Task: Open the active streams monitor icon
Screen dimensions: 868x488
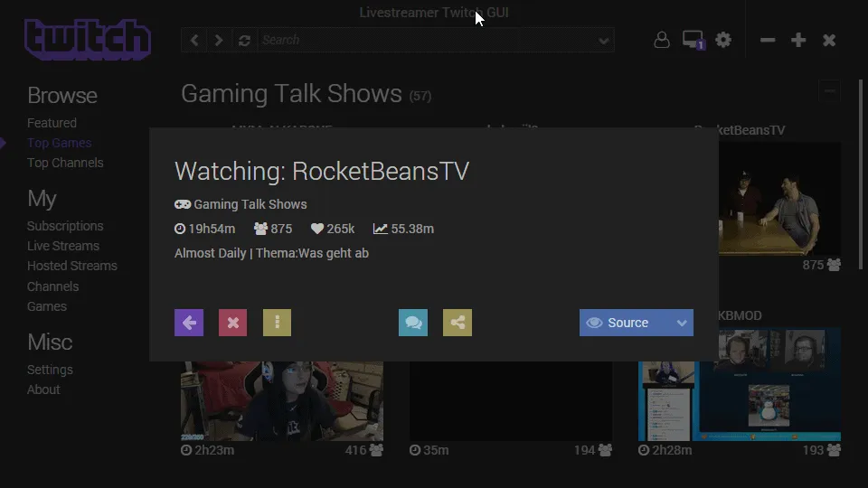Action: click(693, 40)
